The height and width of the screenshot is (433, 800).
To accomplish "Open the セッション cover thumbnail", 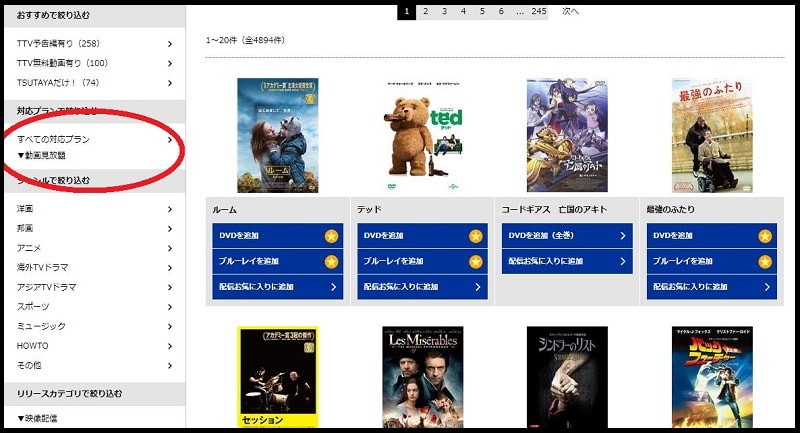I will [x=278, y=377].
